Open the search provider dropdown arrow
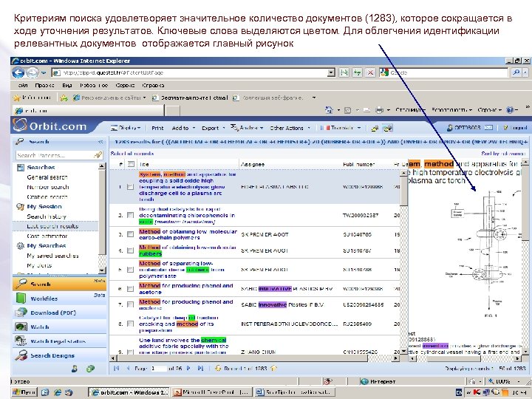The height and width of the screenshot is (399, 532). tap(525, 72)
